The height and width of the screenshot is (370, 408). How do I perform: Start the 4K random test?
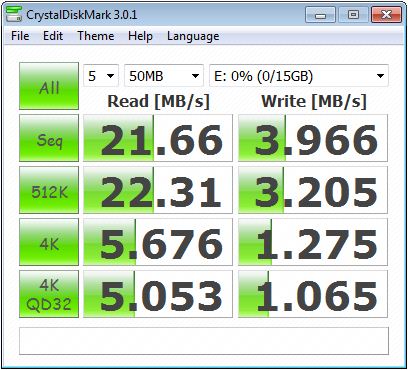coord(49,242)
